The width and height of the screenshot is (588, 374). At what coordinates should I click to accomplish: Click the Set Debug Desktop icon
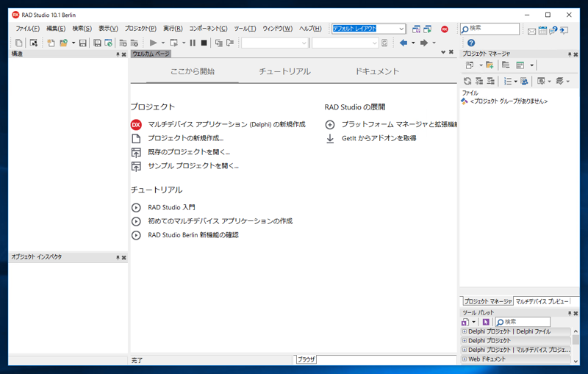pyautogui.click(x=427, y=29)
